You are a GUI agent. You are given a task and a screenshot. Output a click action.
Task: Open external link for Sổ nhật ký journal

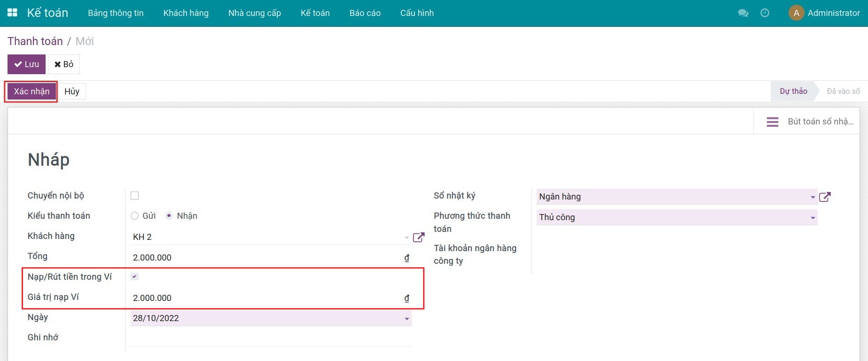click(825, 197)
